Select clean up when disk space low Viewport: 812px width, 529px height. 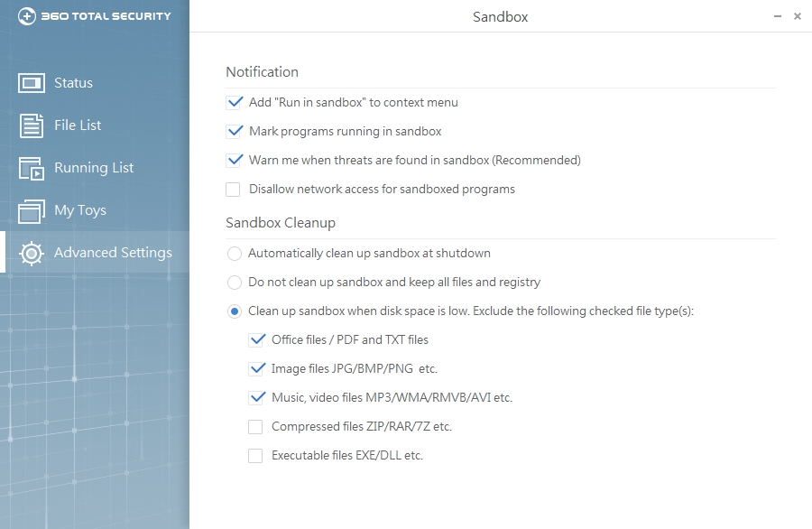tap(235, 311)
